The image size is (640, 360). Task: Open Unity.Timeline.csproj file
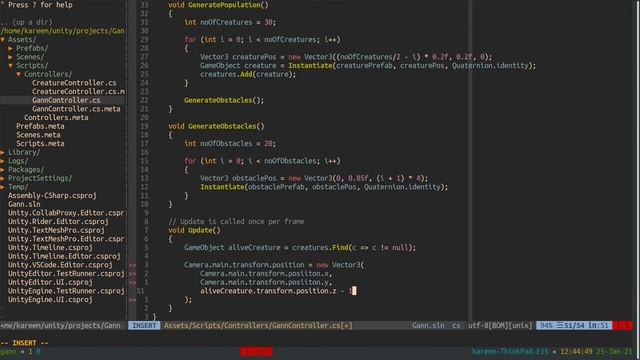tap(50, 247)
